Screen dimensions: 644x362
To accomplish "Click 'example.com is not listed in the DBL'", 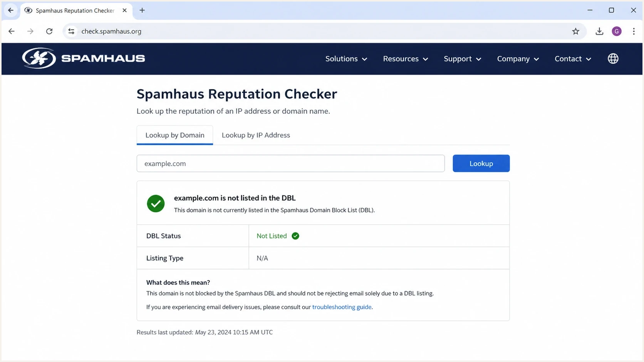I will click(235, 198).
